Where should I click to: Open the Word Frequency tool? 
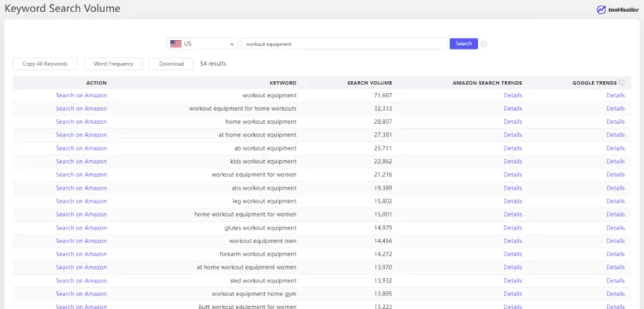(113, 64)
